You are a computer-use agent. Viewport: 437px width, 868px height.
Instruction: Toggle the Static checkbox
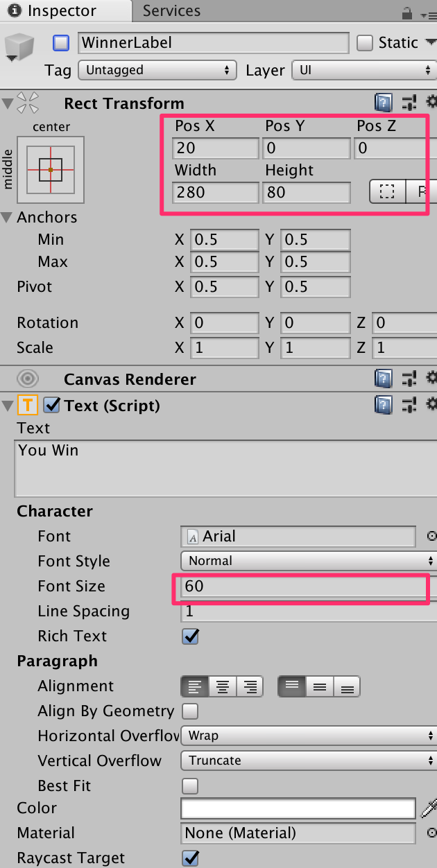pyautogui.click(x=365, y=43)
